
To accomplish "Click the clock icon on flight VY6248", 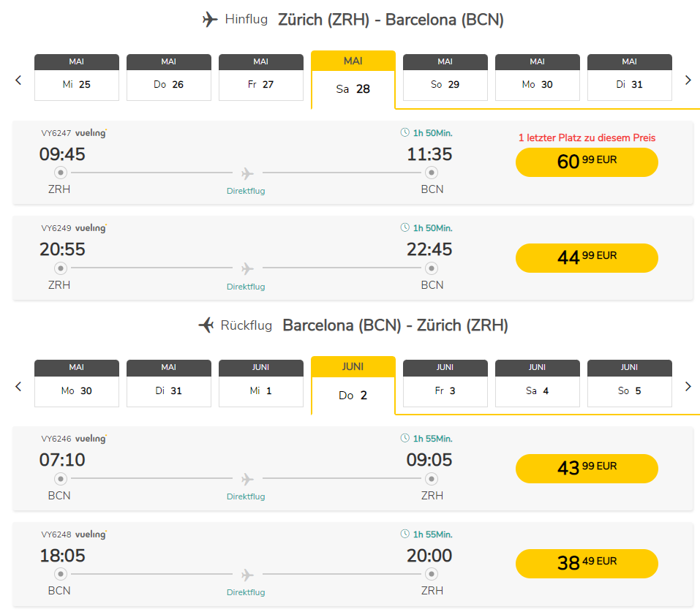I will pyautogui.click(x=405, y=534).
